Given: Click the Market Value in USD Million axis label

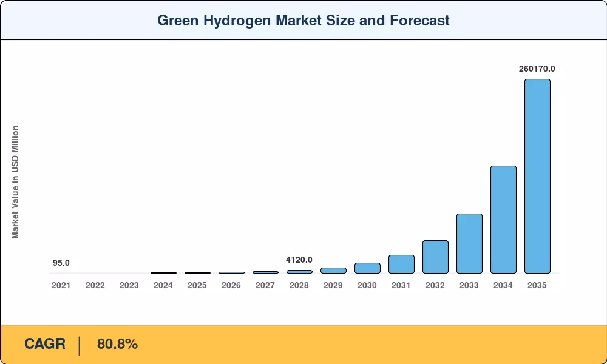Looking at the screenshot, I should [15, 182].
